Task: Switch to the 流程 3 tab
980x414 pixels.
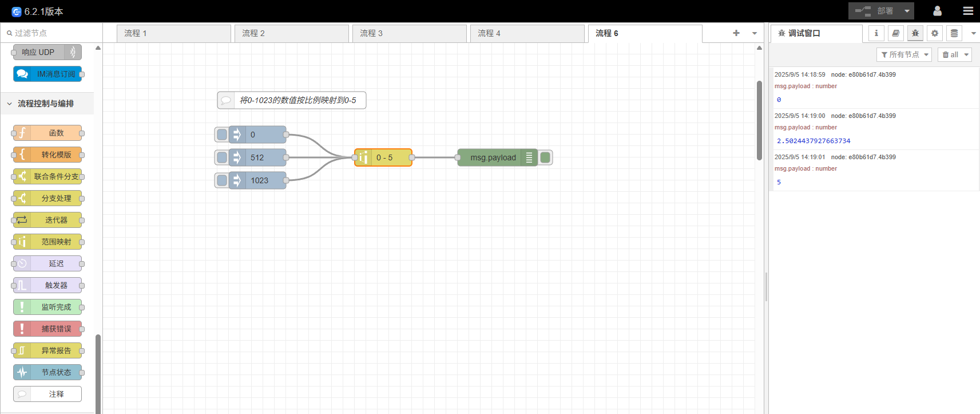Action: (x=408, y=33)
